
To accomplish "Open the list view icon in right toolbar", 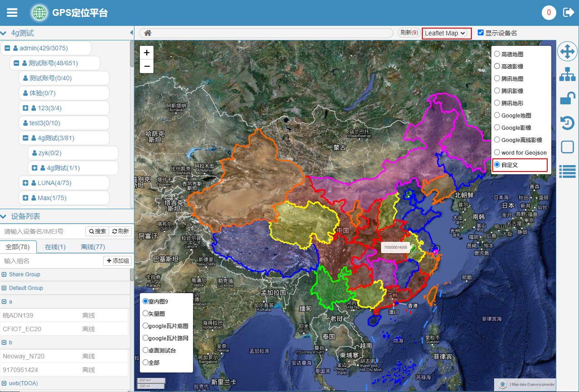I will coord(567,171).
